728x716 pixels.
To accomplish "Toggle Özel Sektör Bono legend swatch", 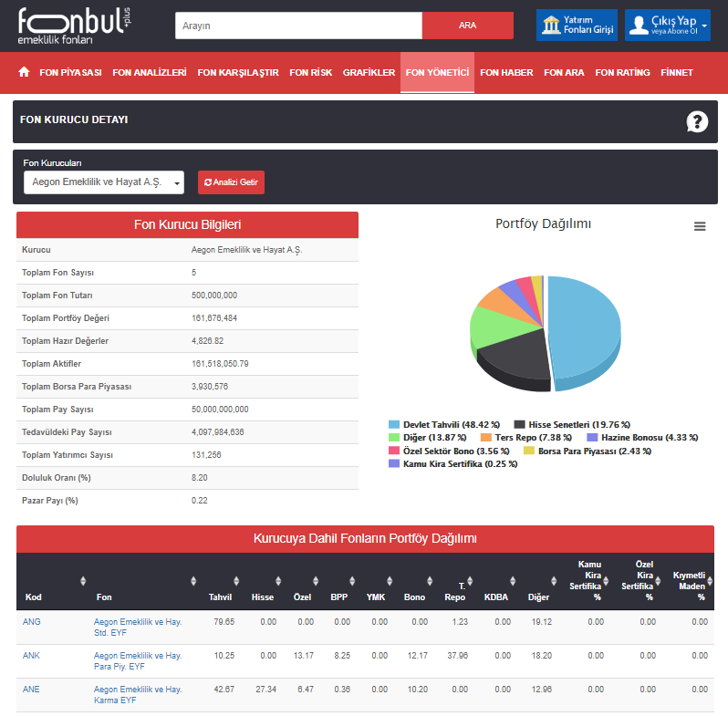I will 394,451.
